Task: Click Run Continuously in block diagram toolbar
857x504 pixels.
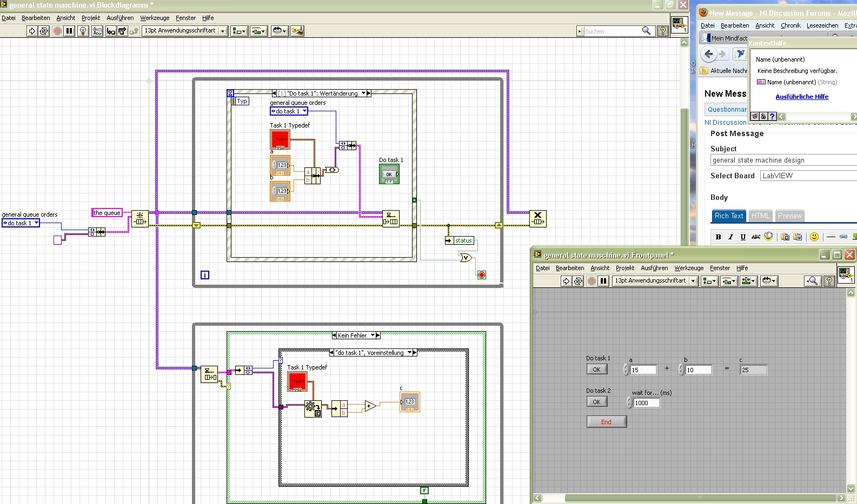Action: (44, 31)
